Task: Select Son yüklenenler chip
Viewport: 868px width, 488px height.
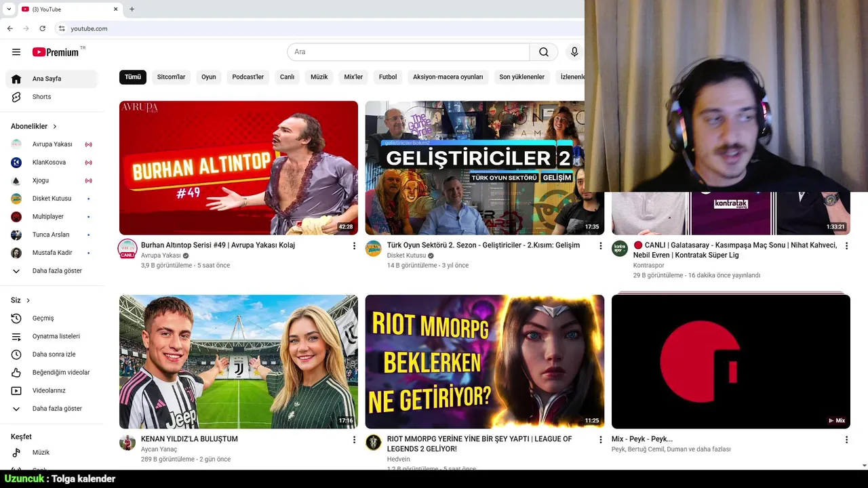Action: (x=522, y=77)
